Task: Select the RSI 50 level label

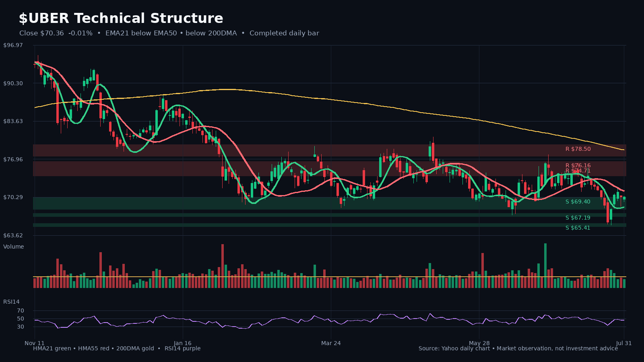Action: (21, 319)
